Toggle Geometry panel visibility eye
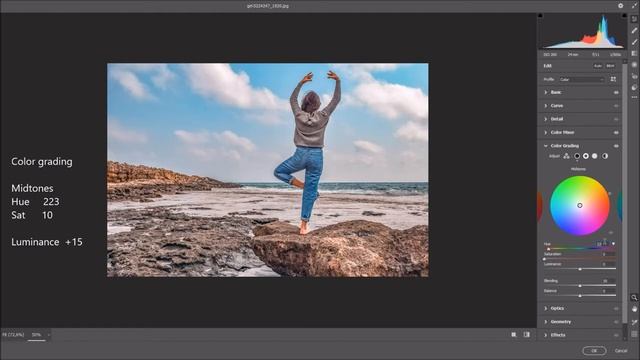 coord(616,322)
